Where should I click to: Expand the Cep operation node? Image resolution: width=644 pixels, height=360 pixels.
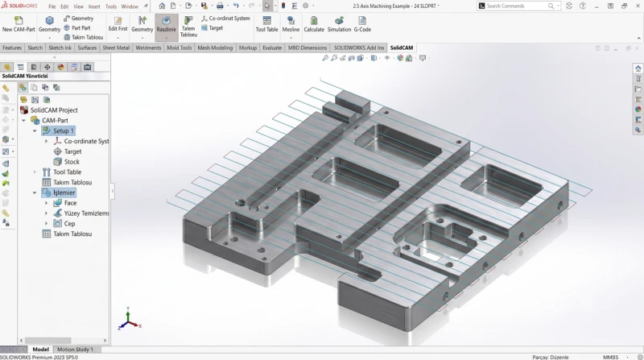pyautogui.click(x=46, y=224)
